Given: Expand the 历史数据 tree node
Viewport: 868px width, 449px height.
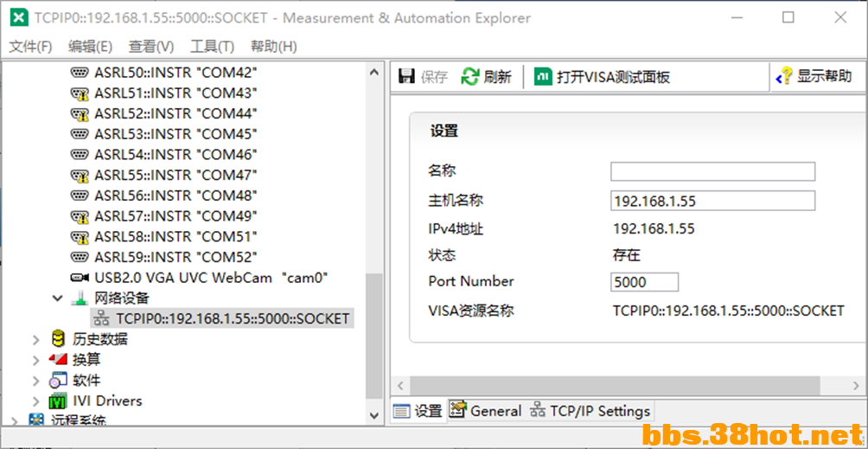Looking at the screenshot, I should click(36, 339).
